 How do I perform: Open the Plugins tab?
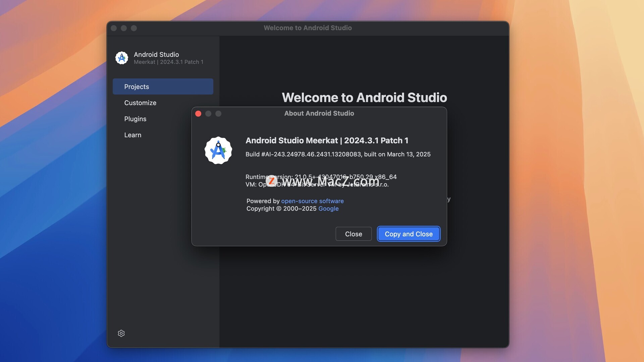pos(163,119)
